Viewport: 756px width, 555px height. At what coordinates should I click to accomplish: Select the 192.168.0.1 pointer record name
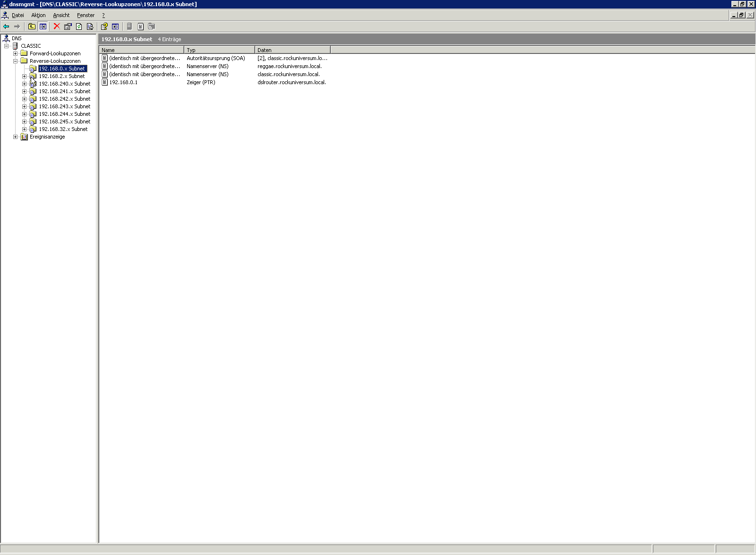pos(123,82)
